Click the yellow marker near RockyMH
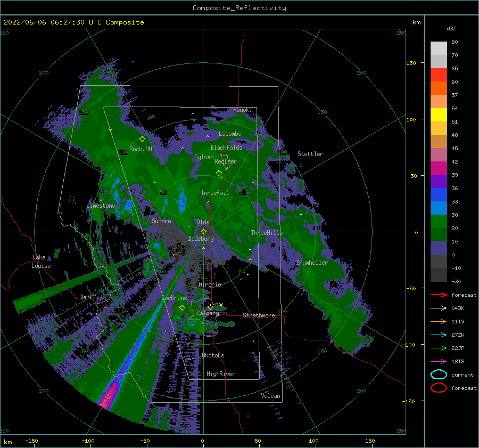 click(142, 139)
